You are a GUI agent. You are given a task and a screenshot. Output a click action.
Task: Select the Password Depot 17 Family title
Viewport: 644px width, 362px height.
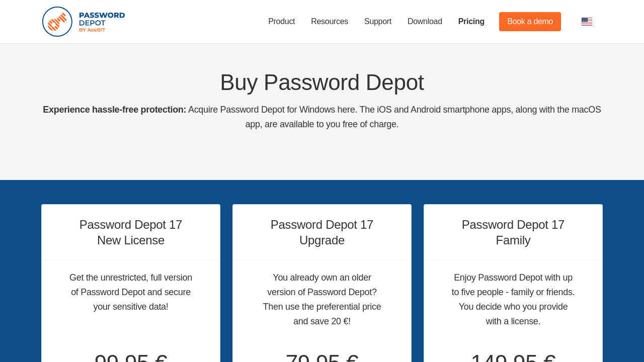pyautogui.click(x=513, y=232)
